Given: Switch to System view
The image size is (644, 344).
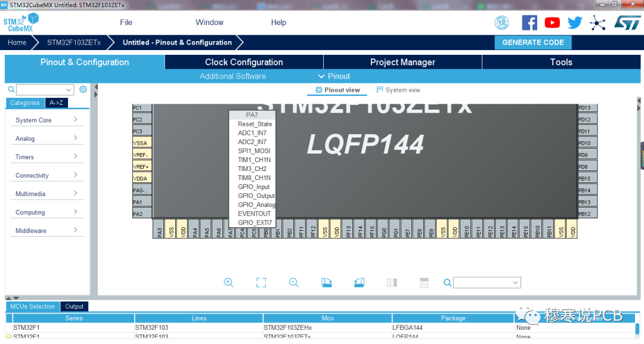Looking at the screenshot, I should (x=398, y=90).
